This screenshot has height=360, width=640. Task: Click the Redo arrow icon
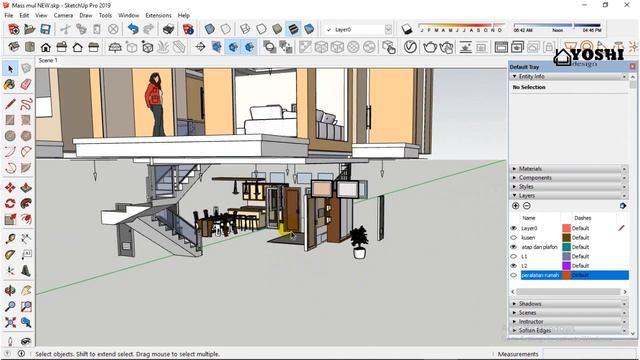[149, 29]
